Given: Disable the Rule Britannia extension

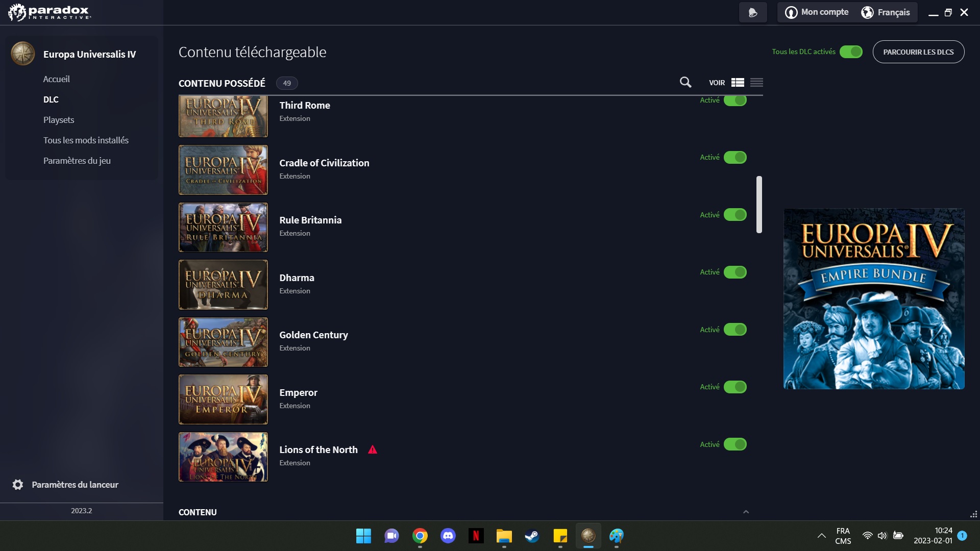Looking at the screenshot, I should click(x=735, y=215).
